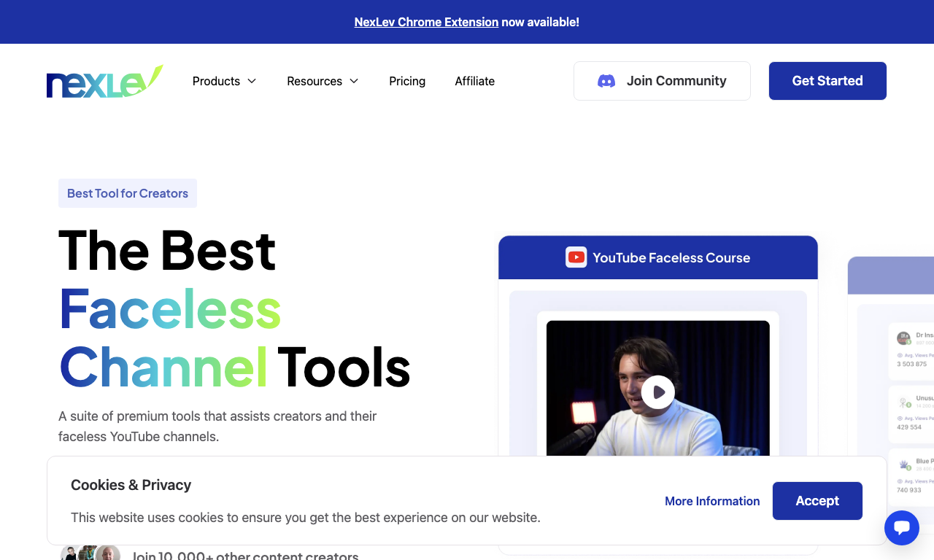The width and height of the screenshot is (934, 560).
Task: Expand the Products dropdown chevron
Action: tap(252, 81)
